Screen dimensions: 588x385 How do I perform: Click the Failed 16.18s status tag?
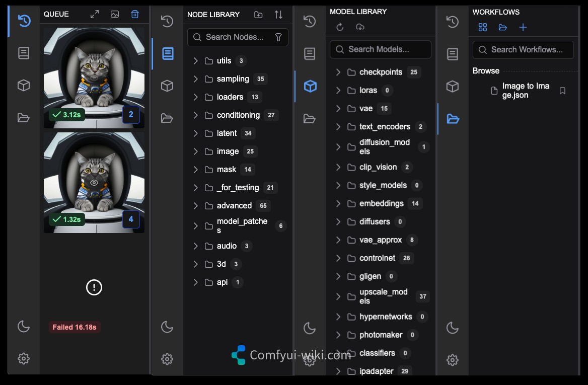74,327
